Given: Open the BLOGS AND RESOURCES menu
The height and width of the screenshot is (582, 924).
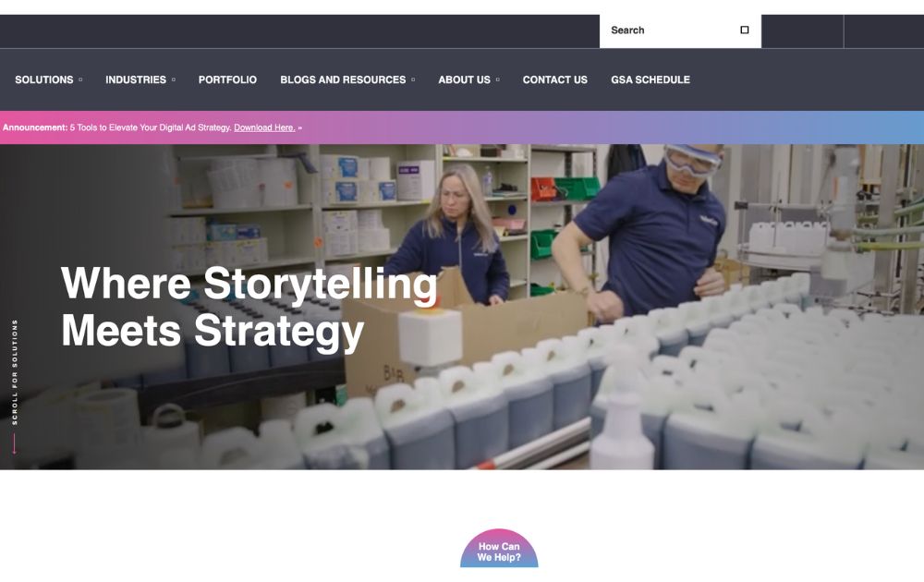Looking at the screenshot, I should (x=343, y=79).
